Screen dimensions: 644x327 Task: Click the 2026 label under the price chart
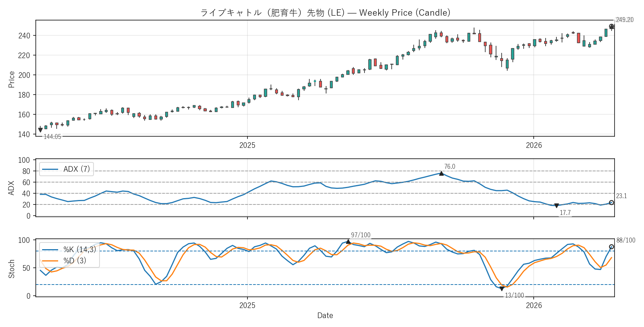pyautogui.click(x=533, y=145)
